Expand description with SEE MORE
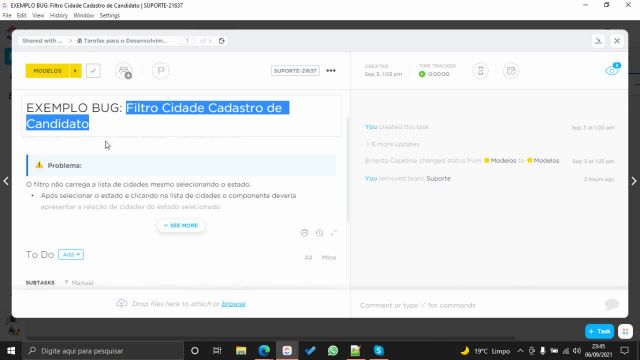The image size is (640, 360). pos(181,225)
